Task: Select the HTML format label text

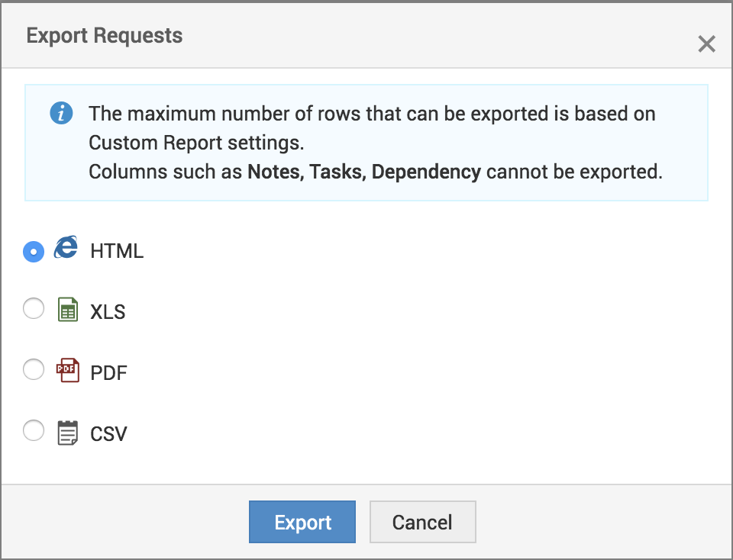Action: pyautogui.click(x=117, y=250)
